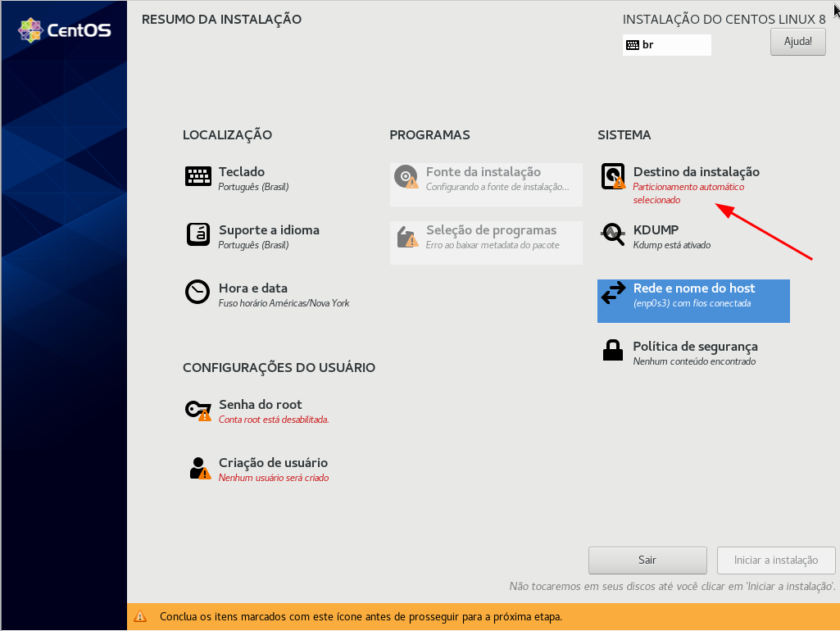Click the INSTALAÇÃO DO CENTOS LINUX 8 title
Viewport: 840px width, 631px height.
pos(724,20)
